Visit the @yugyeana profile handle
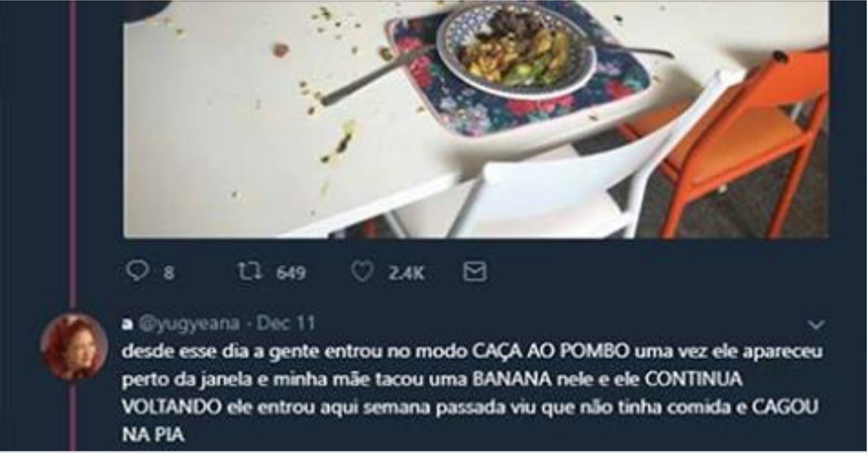Image resolution: width=868 pixels, height=453 pixels. pos(189,324)
